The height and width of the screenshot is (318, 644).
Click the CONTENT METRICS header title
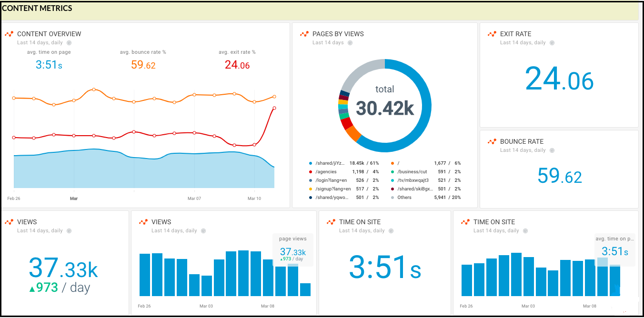(x=37, y=8)
